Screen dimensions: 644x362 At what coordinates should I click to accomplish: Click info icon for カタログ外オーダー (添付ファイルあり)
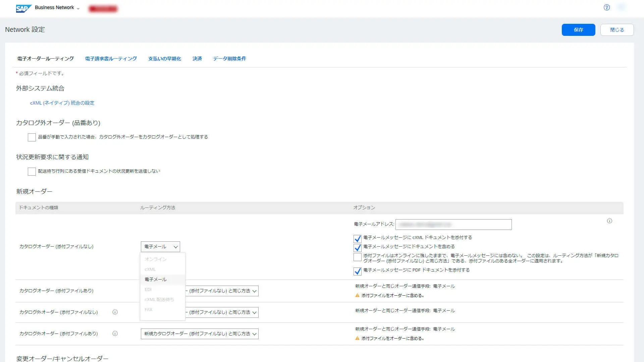click(115, 334)
